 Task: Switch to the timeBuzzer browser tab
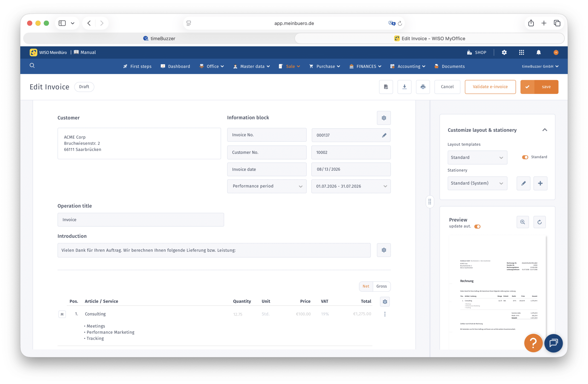(159, 38)
